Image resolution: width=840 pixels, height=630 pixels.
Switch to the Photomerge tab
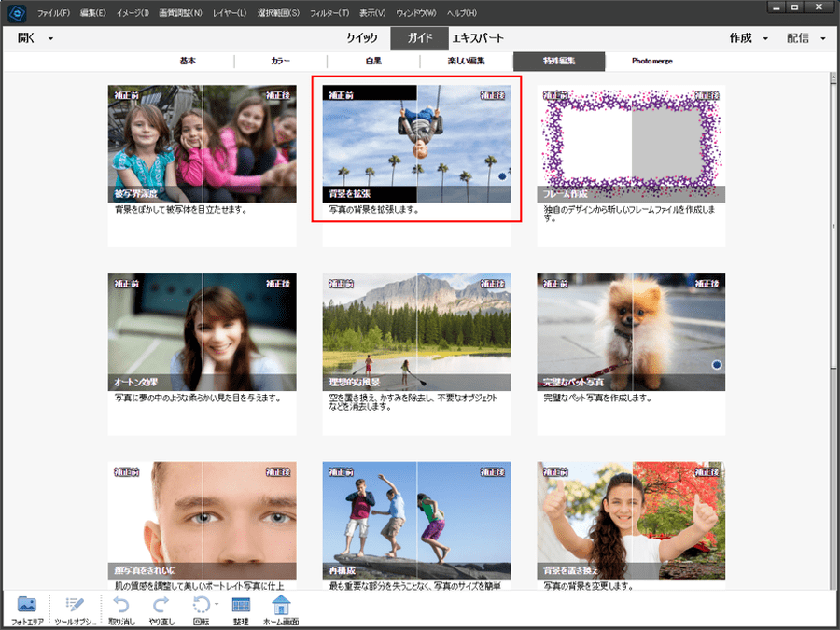pos(652,61)
